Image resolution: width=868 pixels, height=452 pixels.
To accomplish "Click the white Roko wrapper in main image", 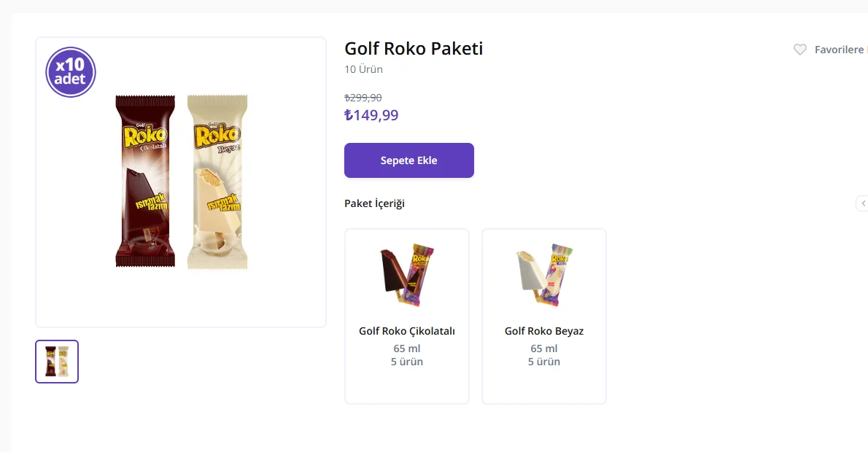I will click(217, 182).
